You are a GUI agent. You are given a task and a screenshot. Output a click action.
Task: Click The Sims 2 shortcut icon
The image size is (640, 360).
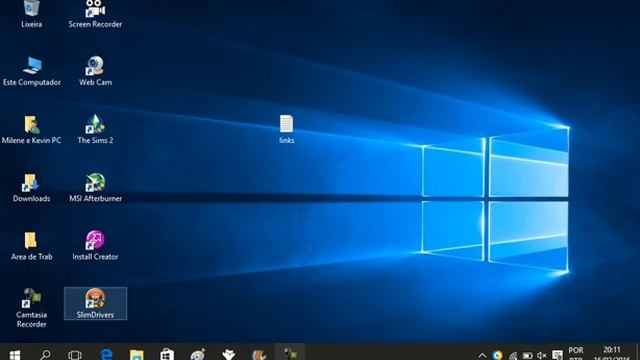95,129
